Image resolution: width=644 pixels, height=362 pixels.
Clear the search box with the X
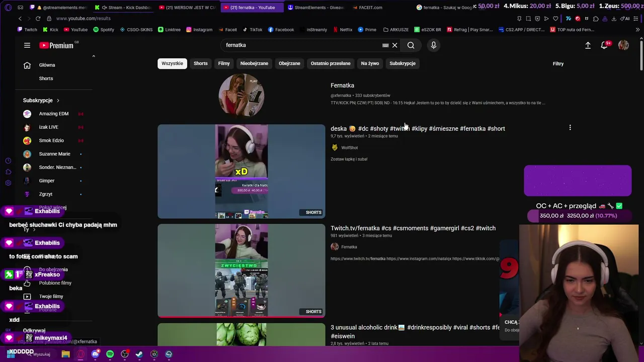[395, 45]
